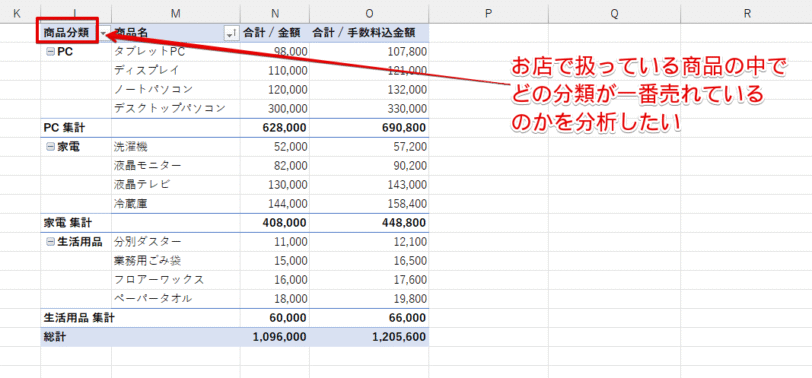Click the 11,000 amount cell
Viewport: 812px width, 378px height.
pyautogui.click(x=274, y=242)
